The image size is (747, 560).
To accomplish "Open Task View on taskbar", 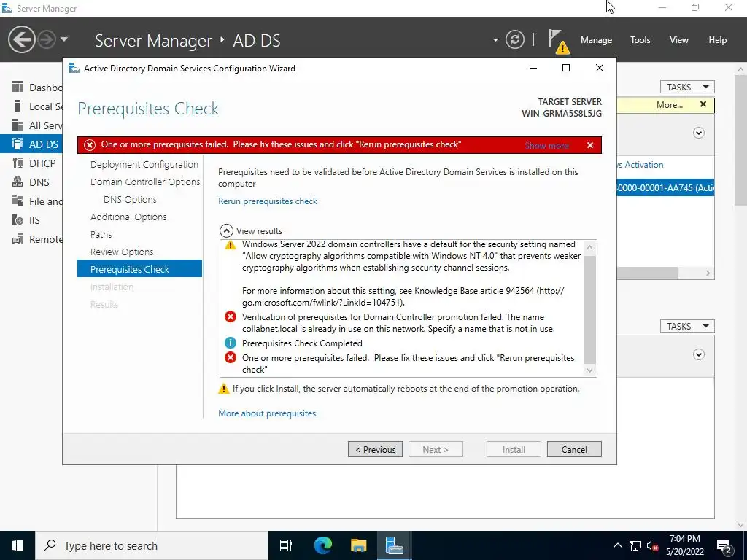I will (x=285, y=545).
